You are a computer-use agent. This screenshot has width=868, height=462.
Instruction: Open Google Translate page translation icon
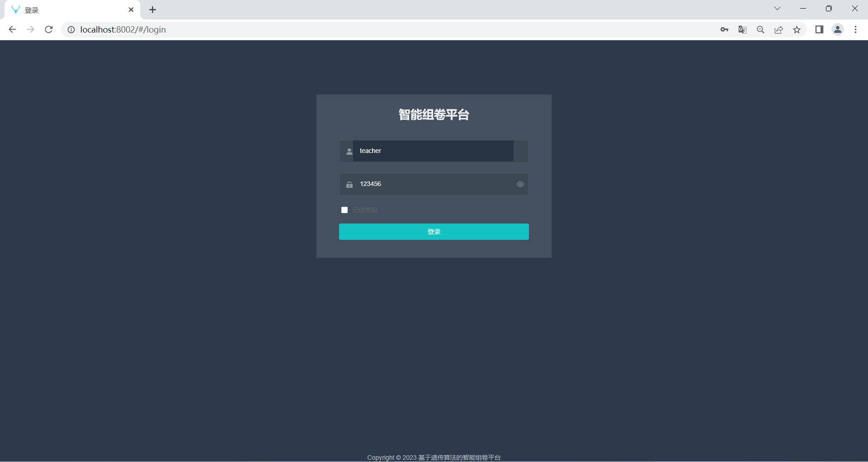tap(742, 29)
